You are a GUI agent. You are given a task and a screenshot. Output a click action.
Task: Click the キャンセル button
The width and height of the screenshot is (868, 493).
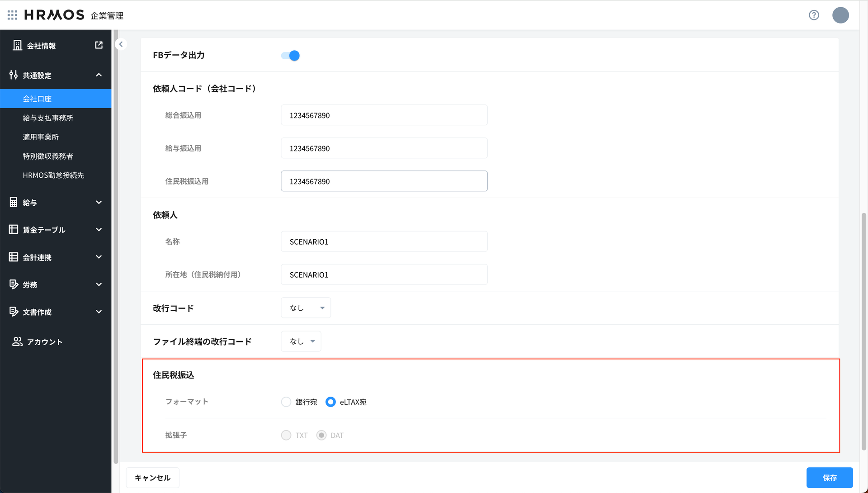152,478
